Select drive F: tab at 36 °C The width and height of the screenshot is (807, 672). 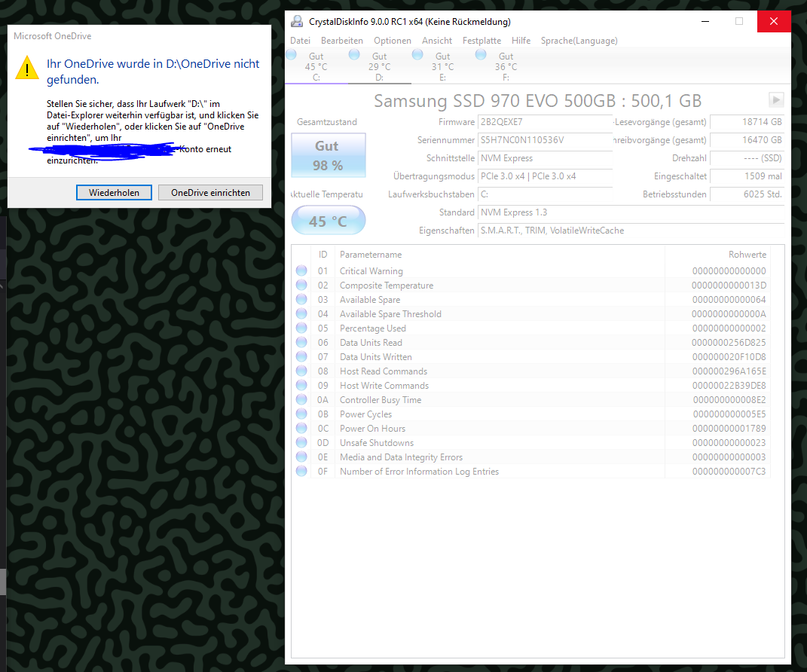[506, 66]
